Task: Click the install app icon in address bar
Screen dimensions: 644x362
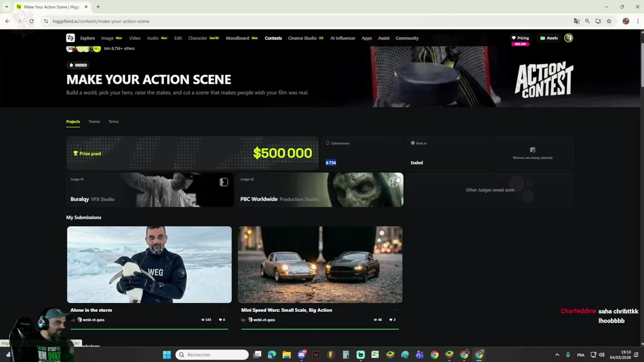Action: coord(598,21)
